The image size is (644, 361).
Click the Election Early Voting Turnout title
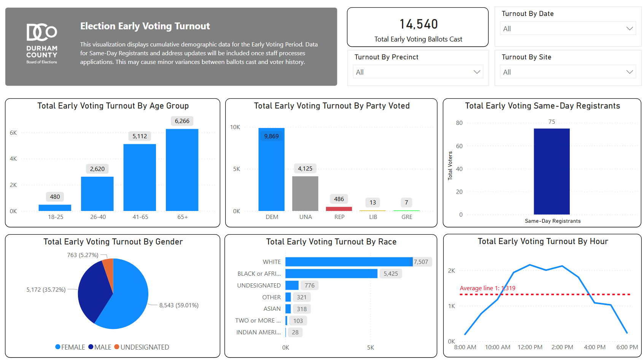pos(145,26)
